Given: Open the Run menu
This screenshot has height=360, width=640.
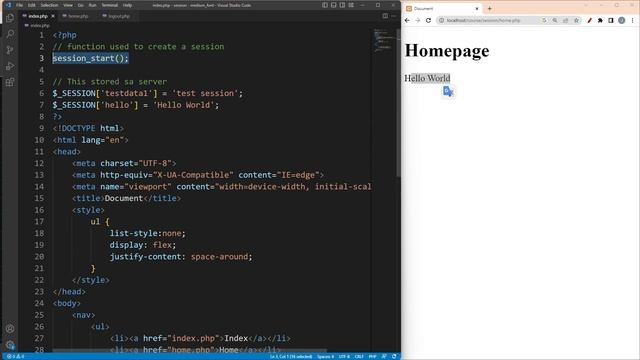Looking at the screenshot, I should 93,5.
